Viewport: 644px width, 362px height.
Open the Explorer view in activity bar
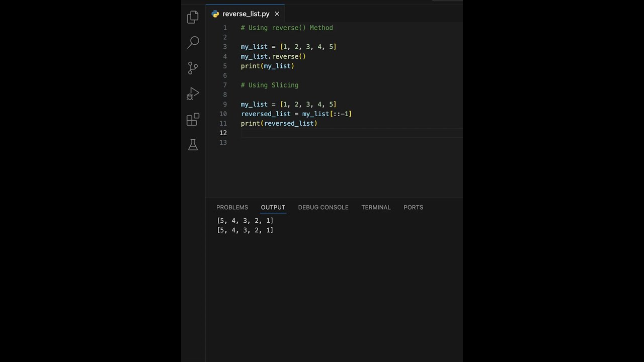pyautogui.click(x=193, y=17)
